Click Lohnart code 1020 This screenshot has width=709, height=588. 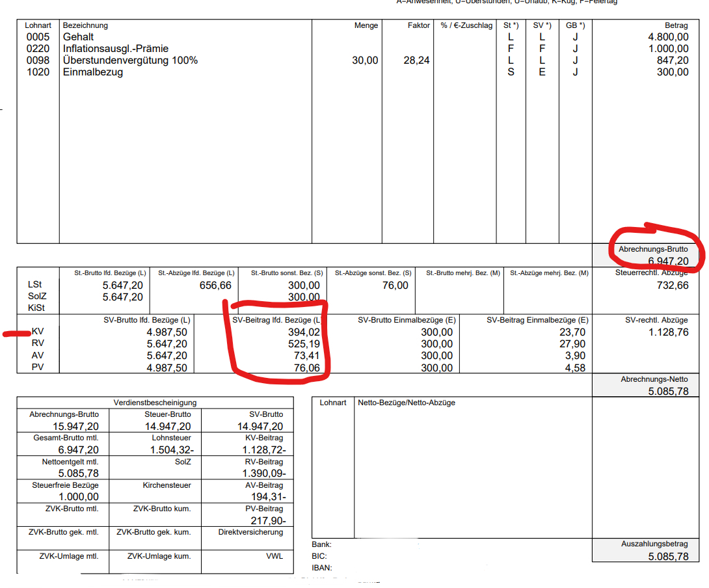[x=38, y=72]
